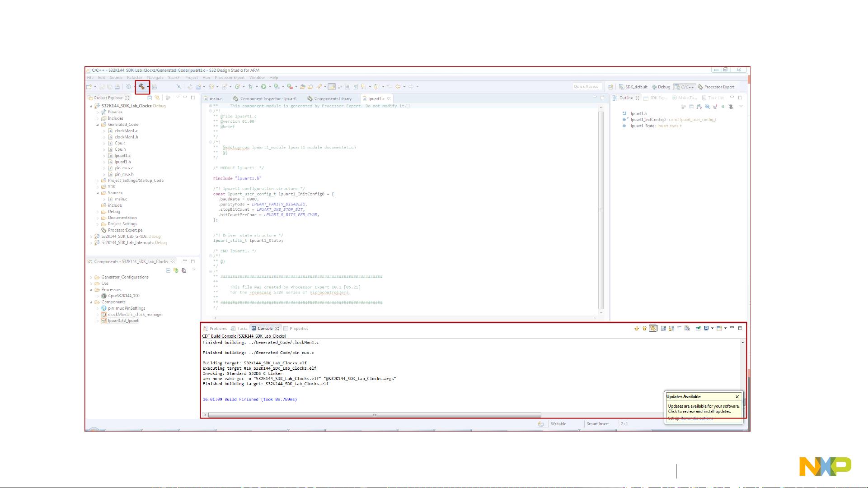The image size is (868, 488).
Task: Toggle Hide Non-Public Members green dot in Outline
Action: [723, 107]
